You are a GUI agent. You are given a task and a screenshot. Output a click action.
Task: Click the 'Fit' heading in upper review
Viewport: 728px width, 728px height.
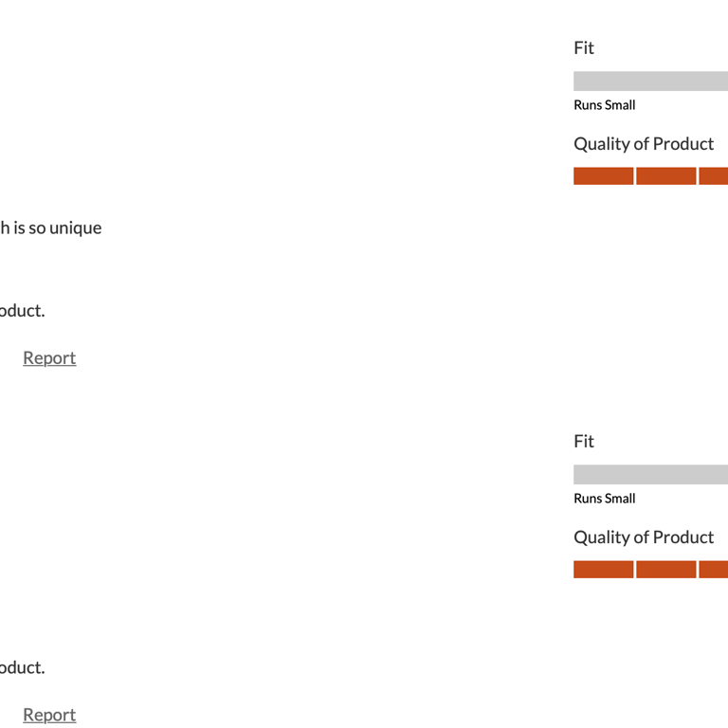point(584,47)
